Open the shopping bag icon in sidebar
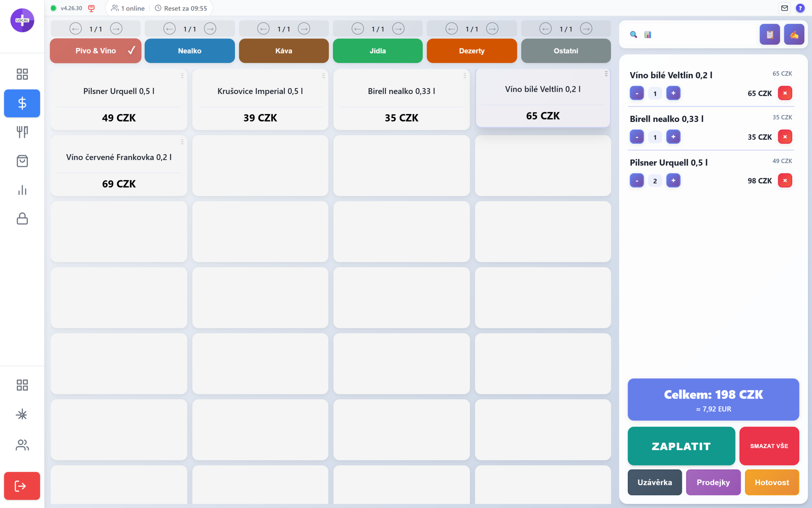Image resolution: width=812 pixels, height=508 pixels. coord(22,161)
